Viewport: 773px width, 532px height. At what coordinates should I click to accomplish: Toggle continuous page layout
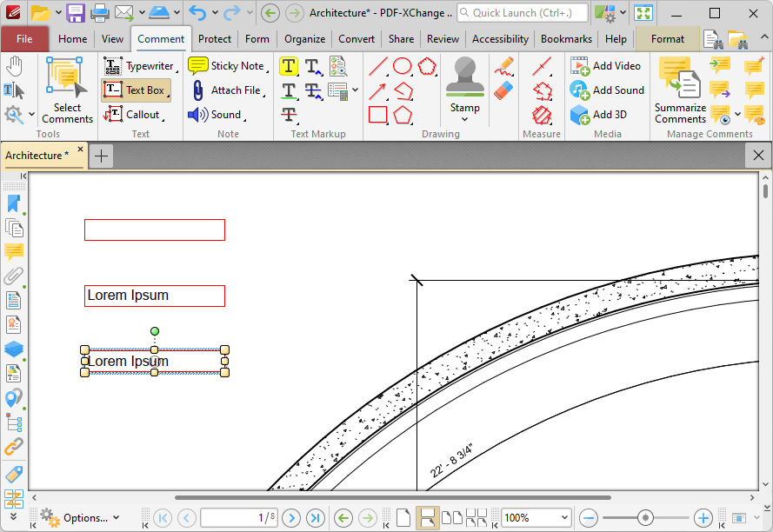click(428, 518)
